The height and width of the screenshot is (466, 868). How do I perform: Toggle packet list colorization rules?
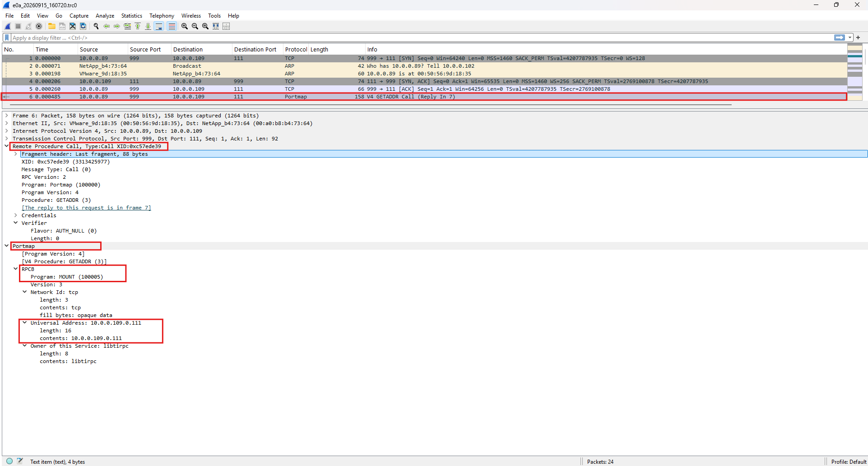point(172,26)
